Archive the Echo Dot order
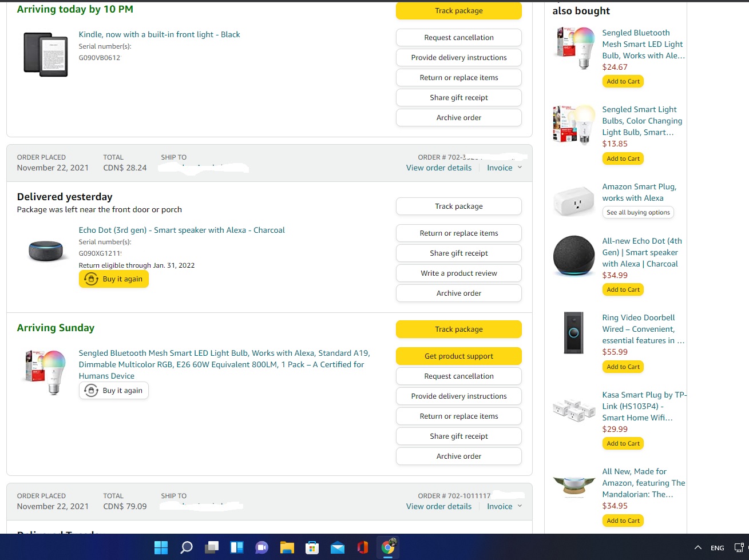 pyautogui.click(x=459, y=293)
